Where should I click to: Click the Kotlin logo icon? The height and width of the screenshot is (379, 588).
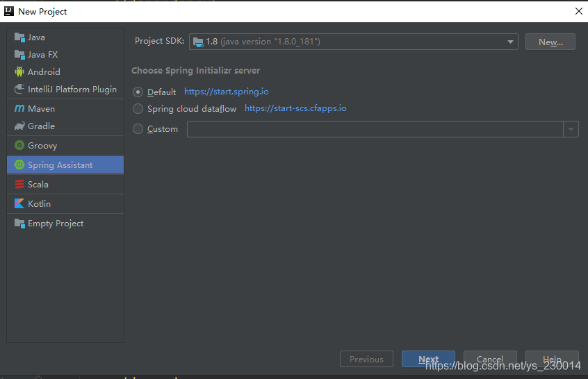coord(19,204)
